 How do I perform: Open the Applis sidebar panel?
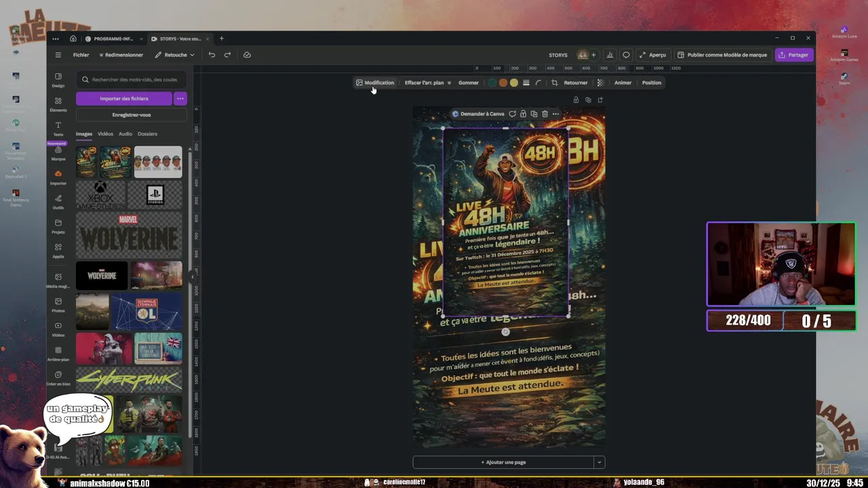click(x=58, y=250)
